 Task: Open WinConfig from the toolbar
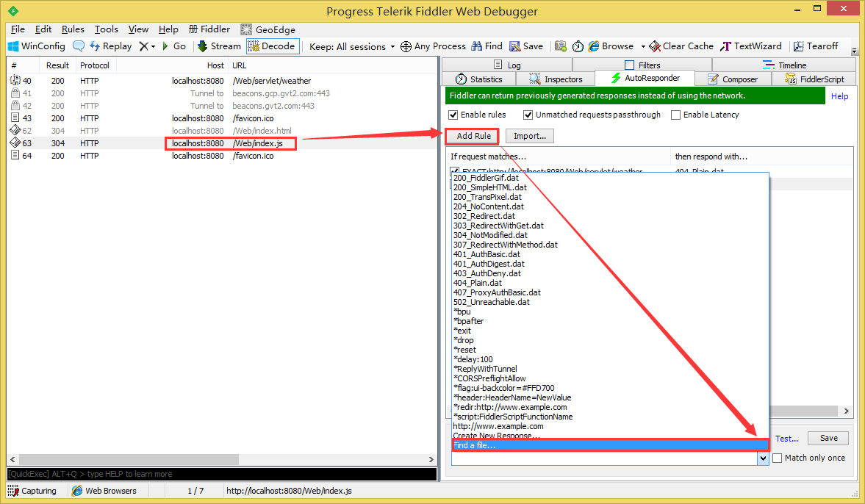pyautogui.click(x=37, y=46)
